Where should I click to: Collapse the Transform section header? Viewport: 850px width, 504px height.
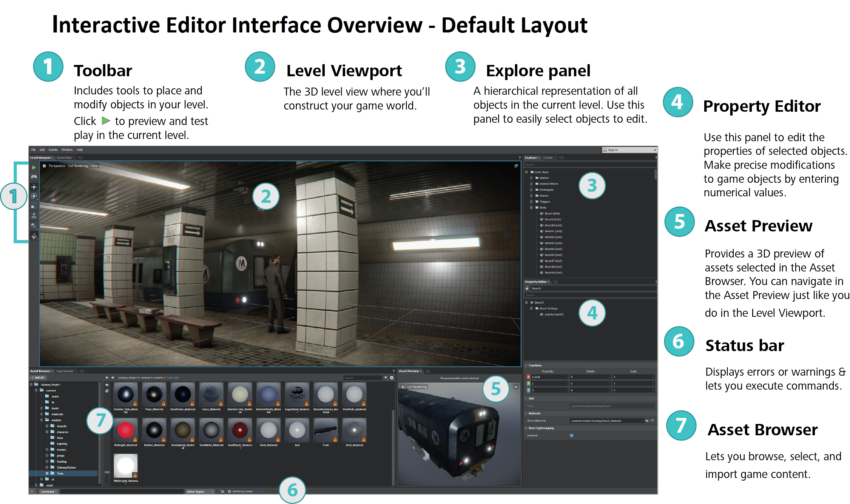pos(535,365)
